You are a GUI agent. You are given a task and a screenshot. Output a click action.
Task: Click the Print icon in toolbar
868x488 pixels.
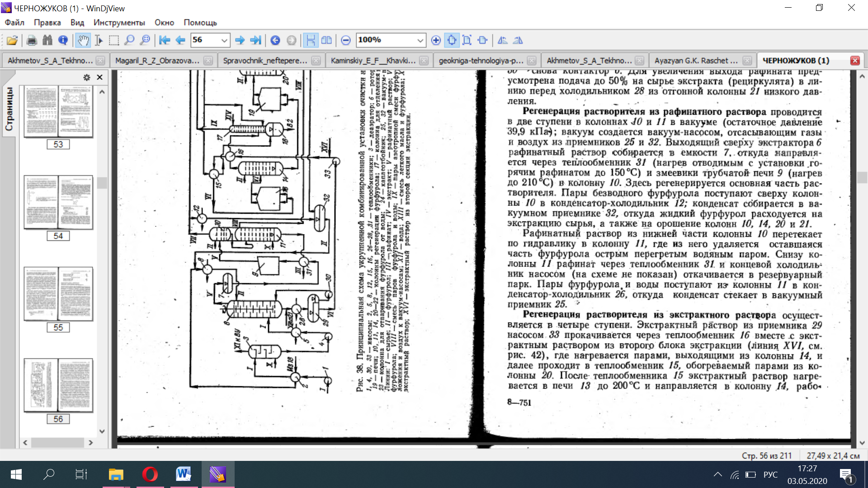click(32, 40)
